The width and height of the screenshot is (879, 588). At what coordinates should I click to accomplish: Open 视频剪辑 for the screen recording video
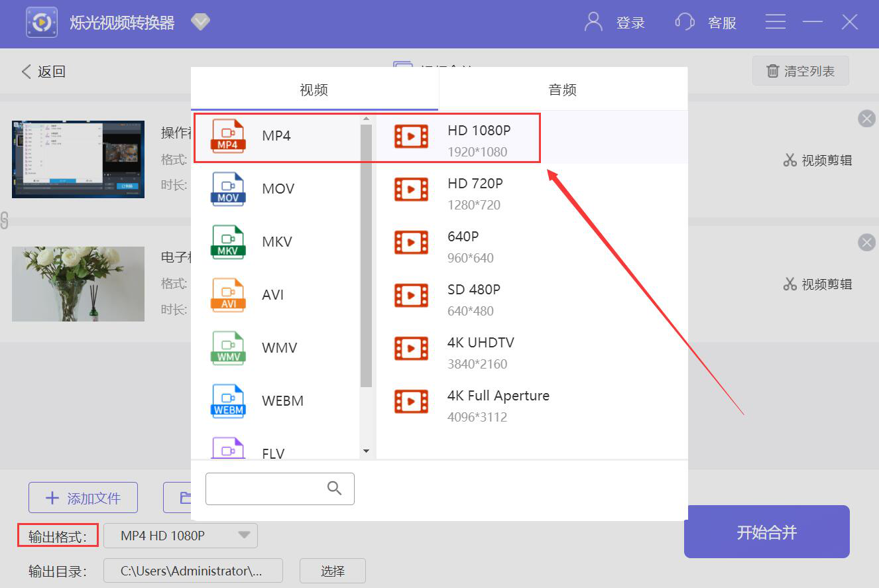coord(817,160)
